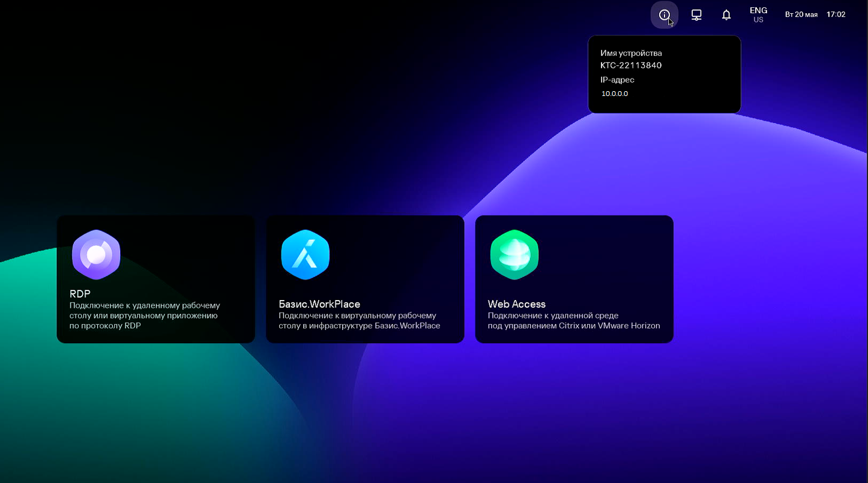Click the purple RDP hexagon icon
868x483 pixels.
96,254
